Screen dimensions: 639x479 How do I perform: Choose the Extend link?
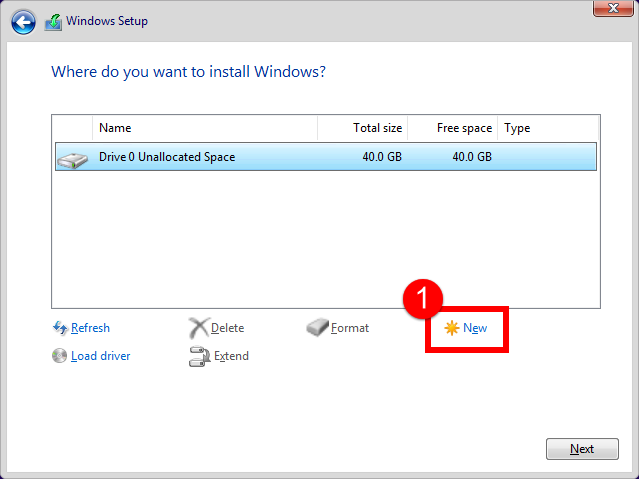click(x=231, y=356)
